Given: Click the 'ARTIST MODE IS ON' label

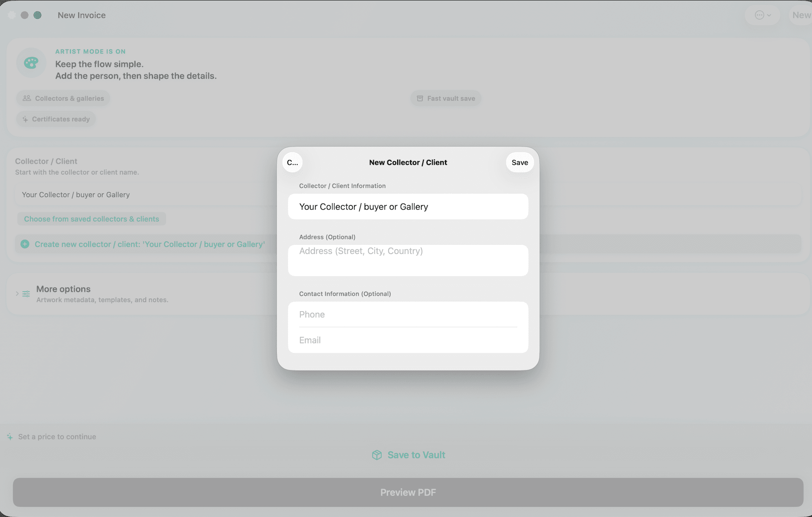Looking at the screenshot, I should point(91,52).
